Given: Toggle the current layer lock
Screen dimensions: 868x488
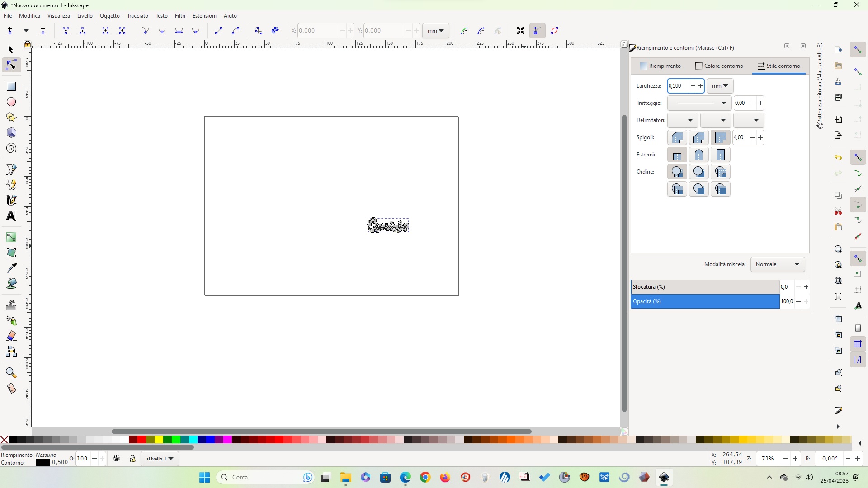Looking at the screenshot, I should 132,459.
